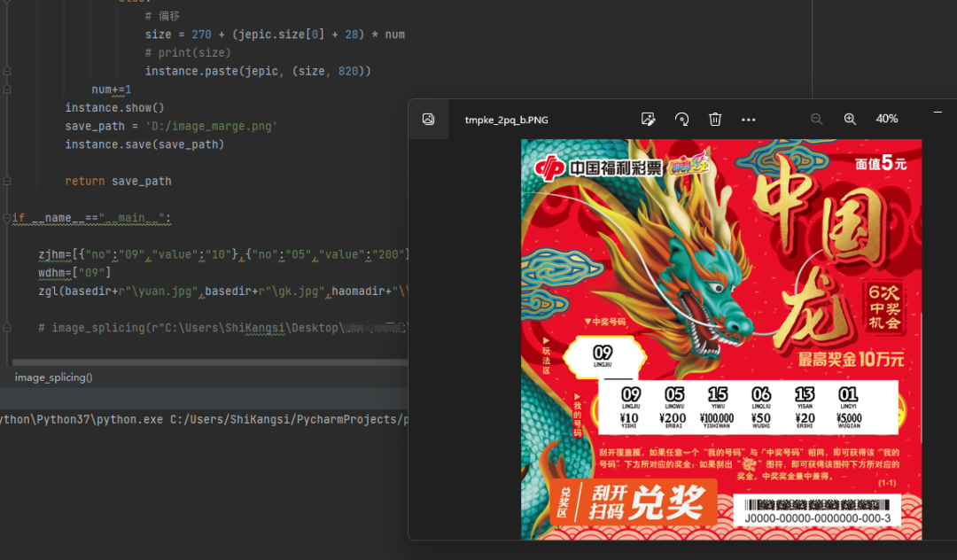
Task: Click the horizontal scrollbar of the code editor
Action: (210, 362)
